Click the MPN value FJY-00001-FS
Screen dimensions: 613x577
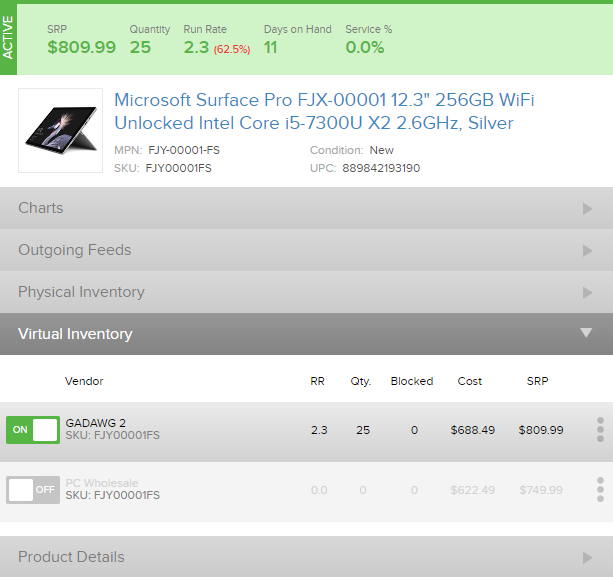coord(184,150)
